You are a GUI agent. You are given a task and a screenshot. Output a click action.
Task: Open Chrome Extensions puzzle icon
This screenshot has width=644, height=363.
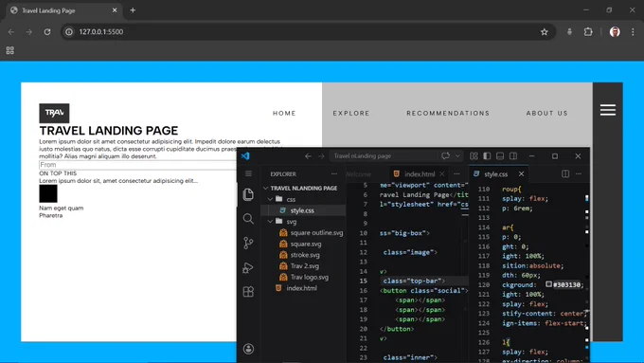coord(588,31)
